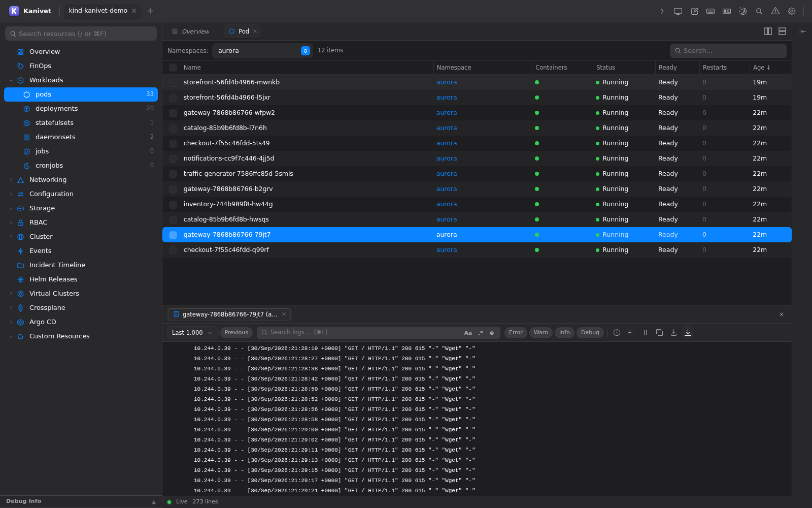The height and width of the screenshot is (508, 812).
Task: Collapse the right side panel arrow
Action: coord(802,31)
